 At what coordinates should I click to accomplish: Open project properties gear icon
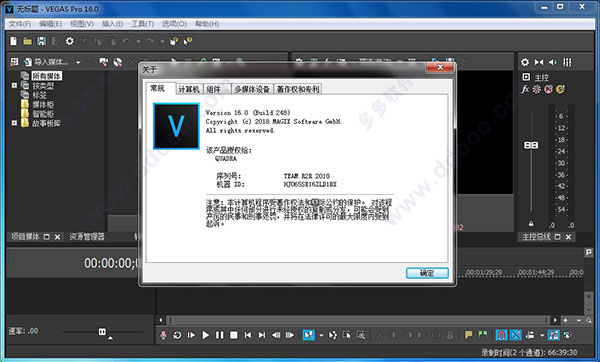[70, 41]
